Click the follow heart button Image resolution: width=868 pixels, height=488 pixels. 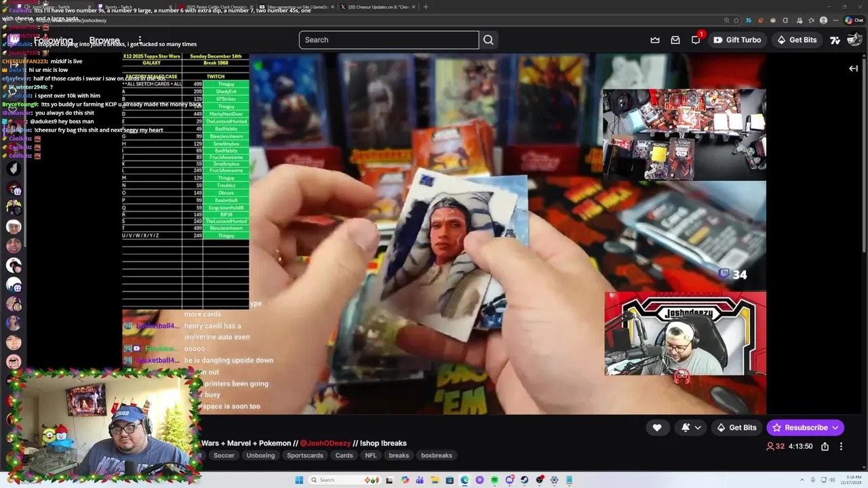pos(657,428)
